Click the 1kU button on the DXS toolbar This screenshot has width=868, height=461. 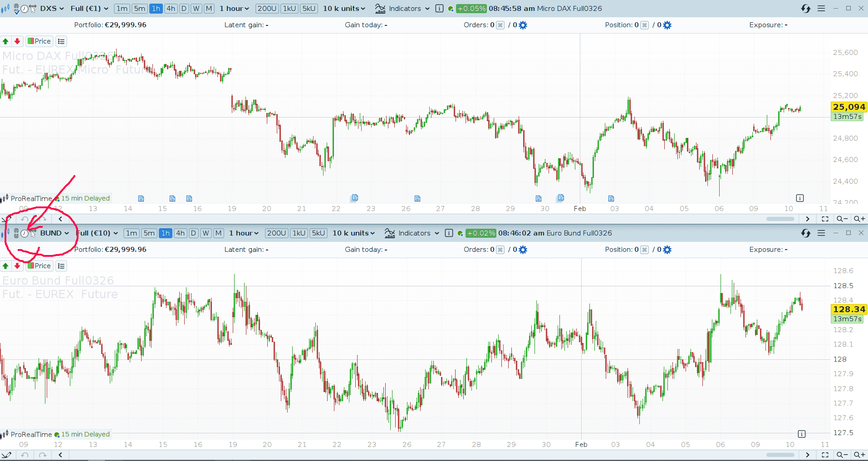pos(289,9)
